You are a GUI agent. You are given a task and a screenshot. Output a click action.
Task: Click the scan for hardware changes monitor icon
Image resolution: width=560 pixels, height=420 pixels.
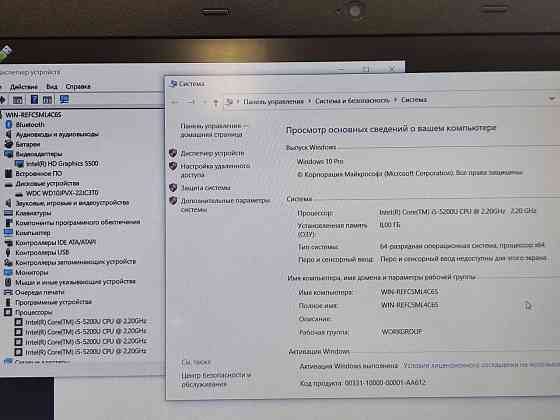coord(64,99)
